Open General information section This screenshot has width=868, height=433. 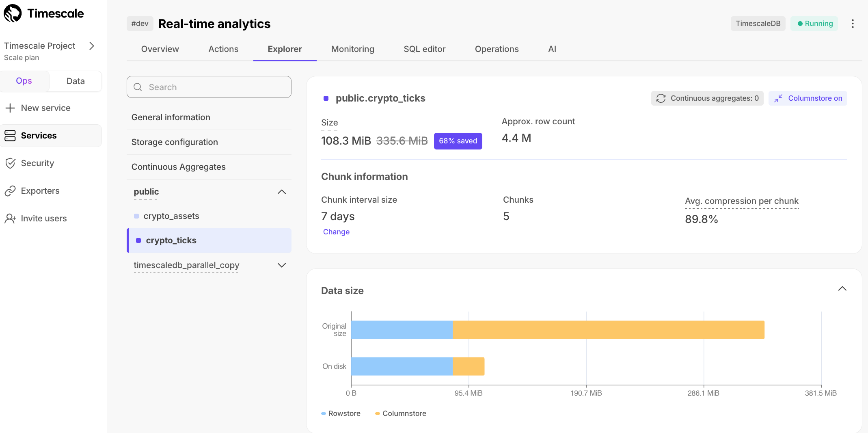(x=209, y=117)
